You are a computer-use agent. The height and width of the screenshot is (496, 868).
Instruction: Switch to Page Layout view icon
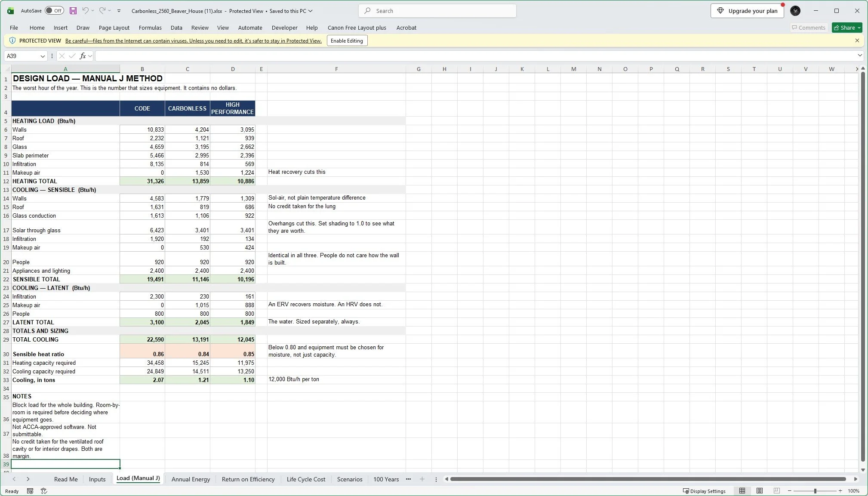click(x=760, y=491)
